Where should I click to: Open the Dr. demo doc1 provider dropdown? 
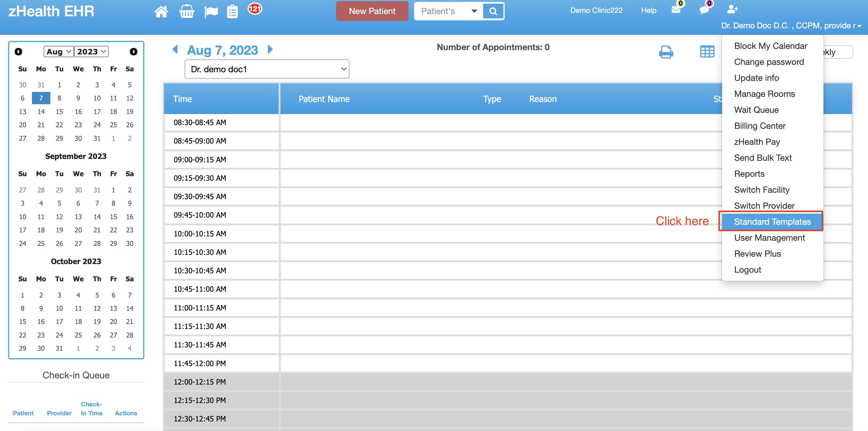tap(267, 69)
